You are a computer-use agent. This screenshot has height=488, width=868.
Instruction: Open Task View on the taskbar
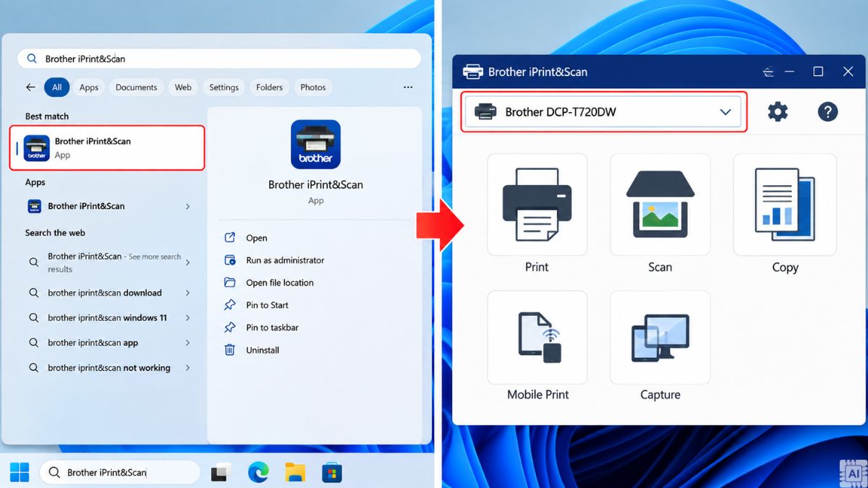click(x=221, y=473)
